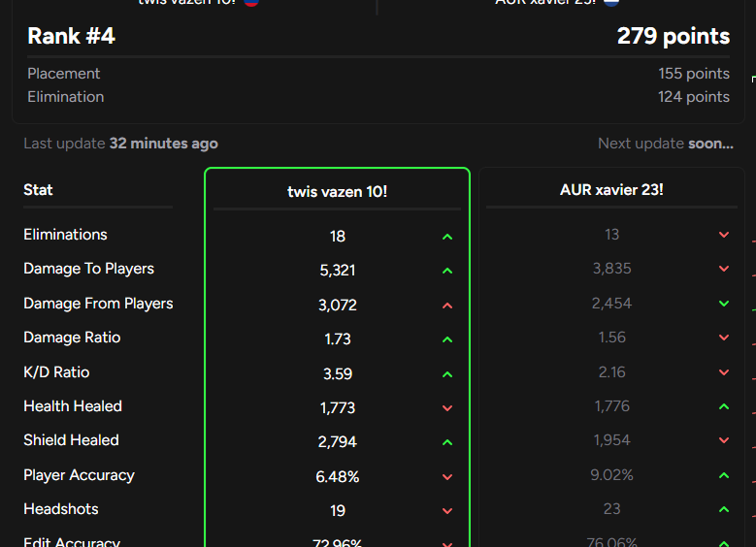The image size is (756, 547).
Task: Click twis vazen's 5,321 damage value
Action: [x=337, y=271]
